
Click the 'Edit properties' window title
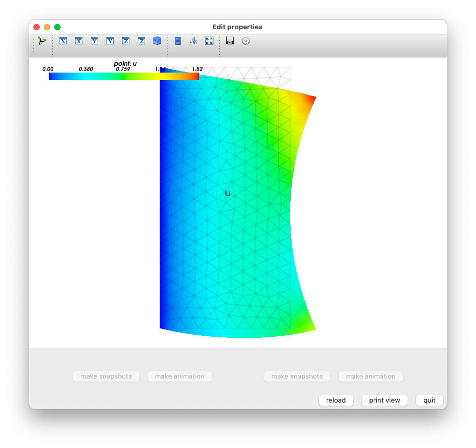tap(237, 27)
